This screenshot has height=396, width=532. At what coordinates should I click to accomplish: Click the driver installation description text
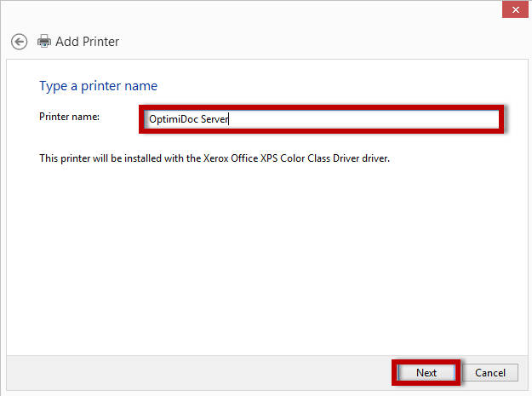[x=215, y=159]
